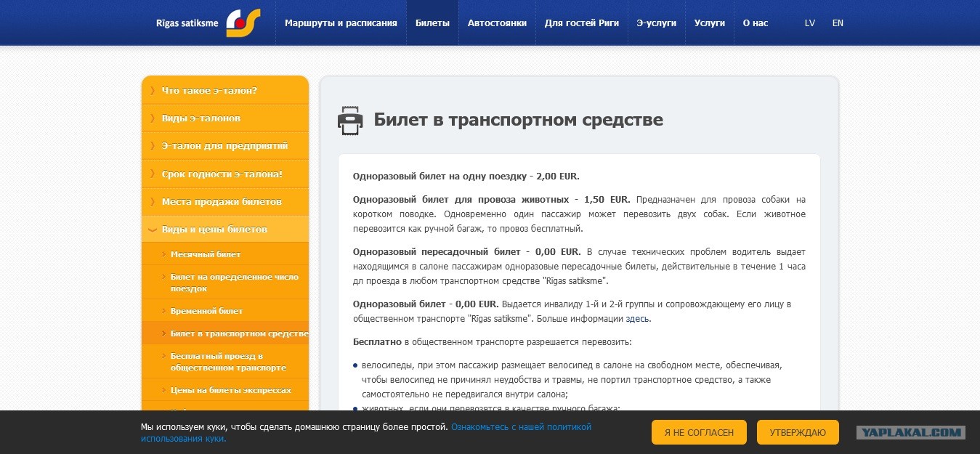Click the Я НЕ СОГЛАСЕН button
Image resolution: width=980 pixels, height=454 pixels.
[698, 432]
